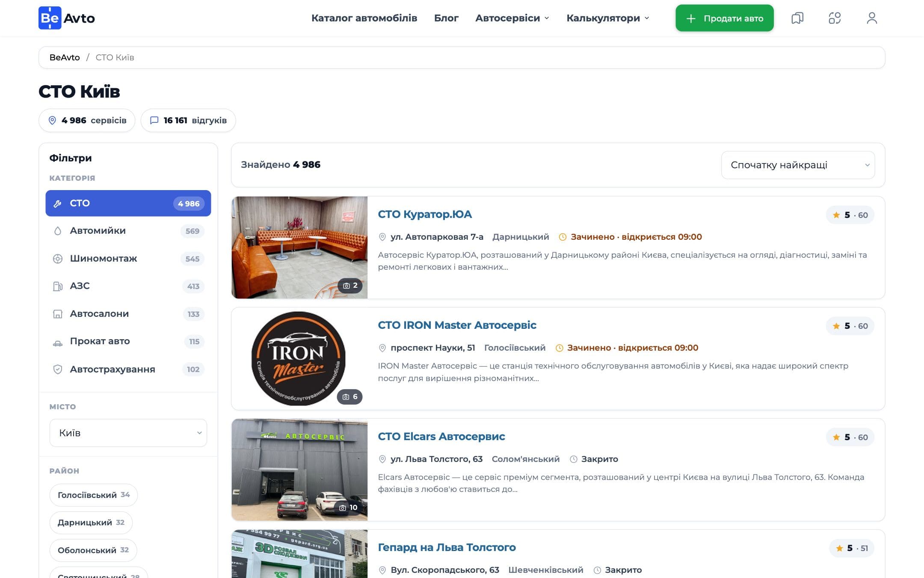
Task: Expand the Автосервіси menu
Action: click(x=512, y=18)
